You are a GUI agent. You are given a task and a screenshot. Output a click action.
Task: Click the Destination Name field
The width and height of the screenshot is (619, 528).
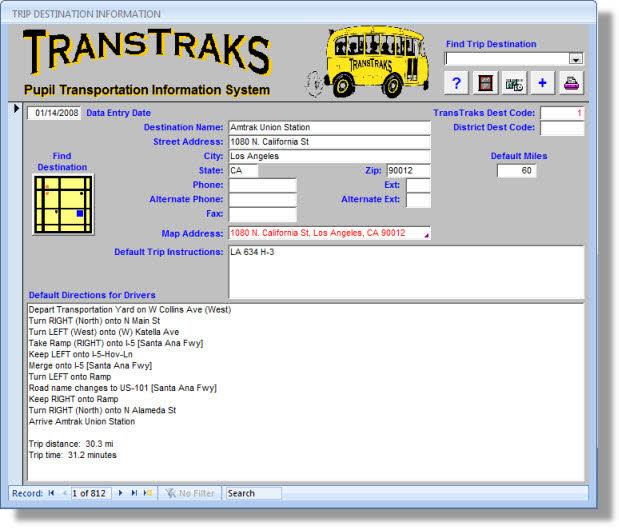pyautogui.click(x=329, y=128)
